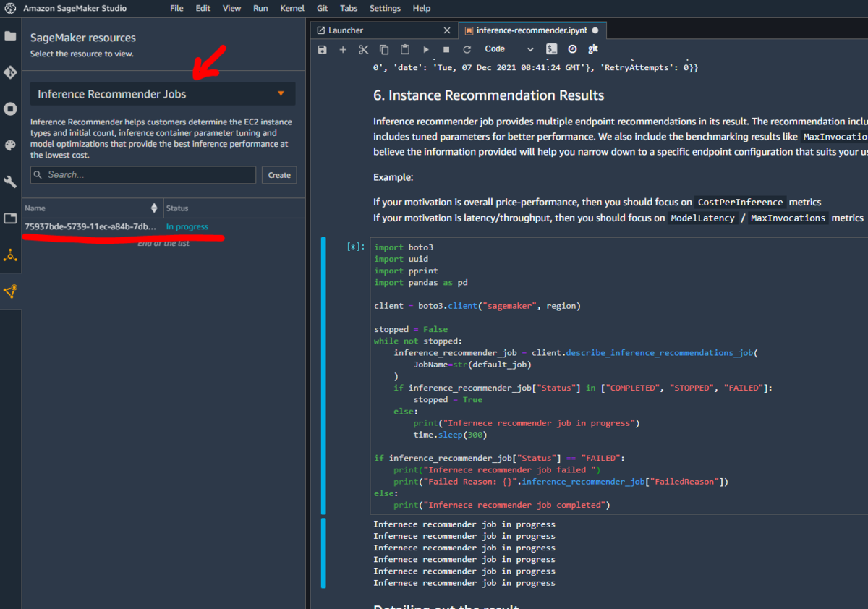Open the Edit menu
This screenshot has height=609, width=868.
[203, 9]
